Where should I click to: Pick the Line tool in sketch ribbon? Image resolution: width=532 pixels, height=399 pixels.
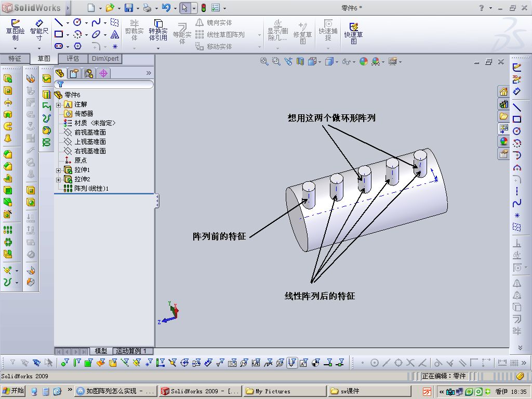[x=58, y=22]
